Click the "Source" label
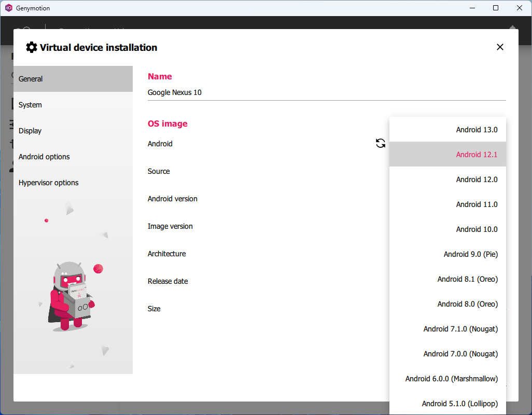 159,171
